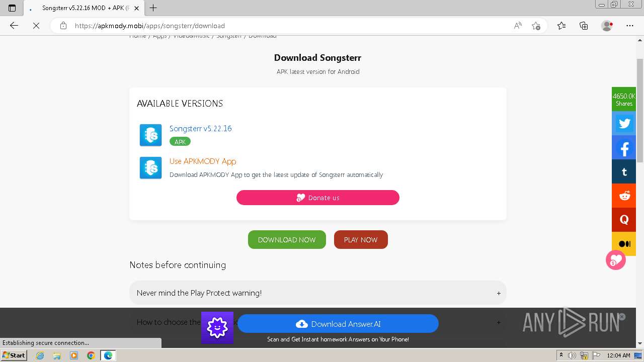Open the tab actions menu icon
This screenshot has width=644, height=362.
point(12,8)
